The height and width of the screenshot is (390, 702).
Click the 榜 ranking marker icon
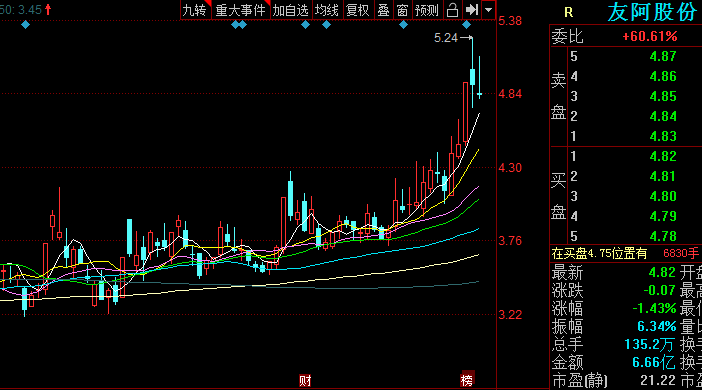click(467, 380)
